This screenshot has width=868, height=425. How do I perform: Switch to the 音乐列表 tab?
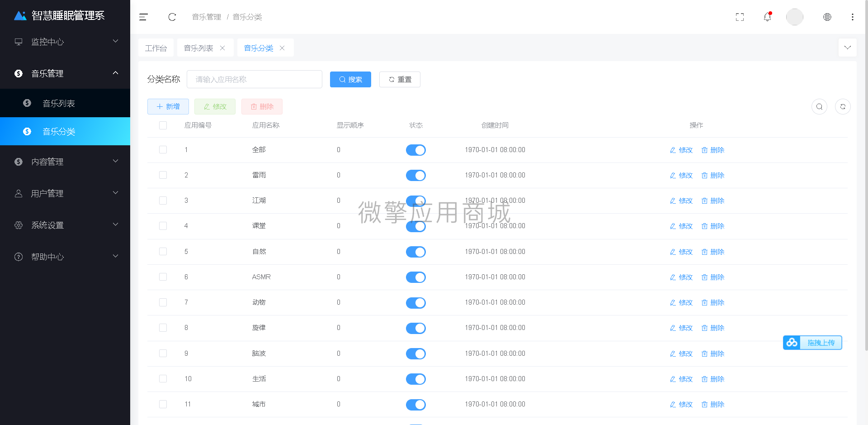(198, 48)
